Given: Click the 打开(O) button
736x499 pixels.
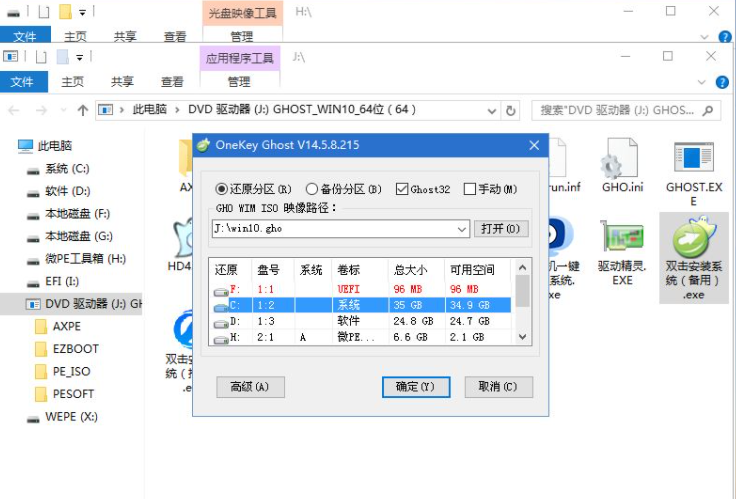Looking at the screenshot, I should pos(500,229).
